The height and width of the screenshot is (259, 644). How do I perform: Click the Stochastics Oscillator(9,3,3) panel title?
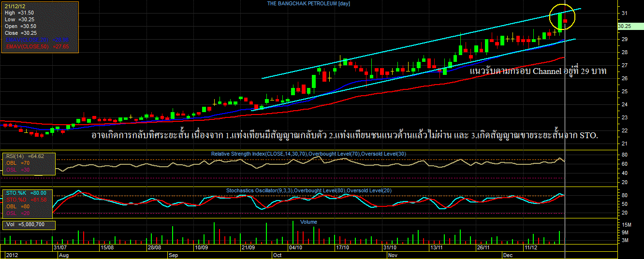[x=309, y=191]
